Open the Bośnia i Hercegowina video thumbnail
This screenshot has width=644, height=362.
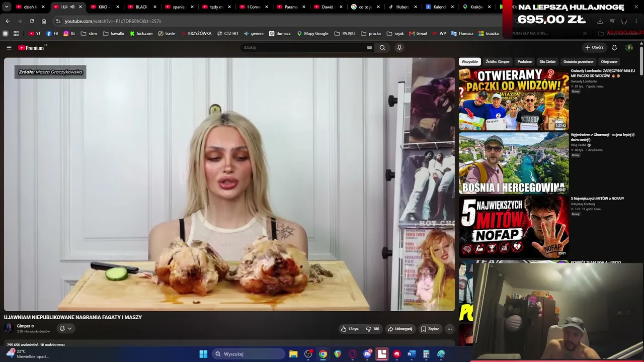click(x=514, y=163)
